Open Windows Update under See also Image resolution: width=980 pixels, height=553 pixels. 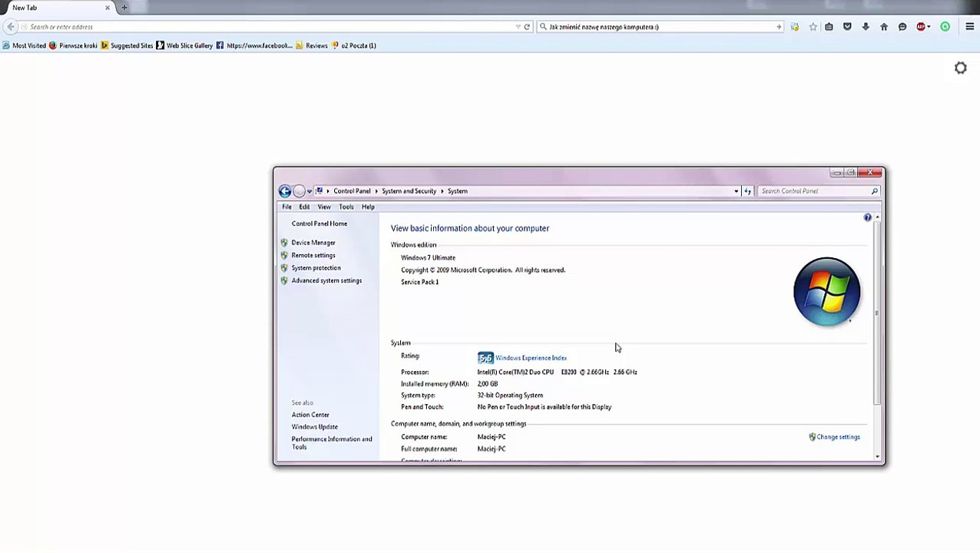(315, 427)
